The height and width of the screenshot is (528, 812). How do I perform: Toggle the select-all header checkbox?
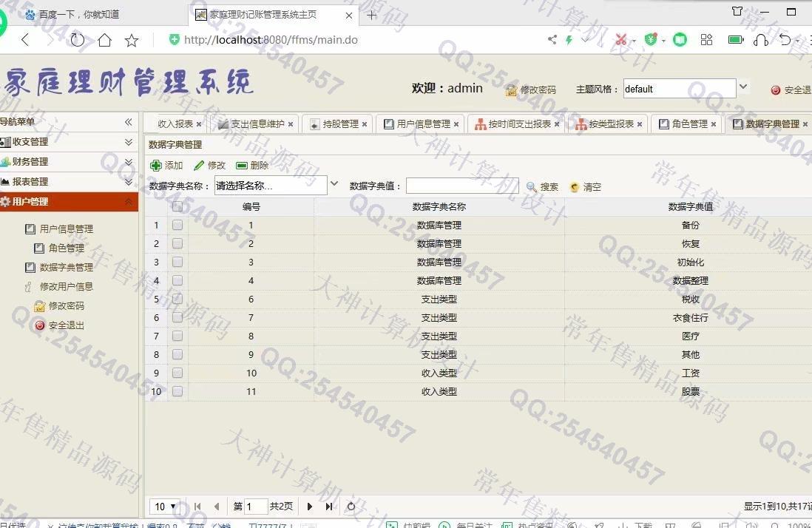coord(177,206)
